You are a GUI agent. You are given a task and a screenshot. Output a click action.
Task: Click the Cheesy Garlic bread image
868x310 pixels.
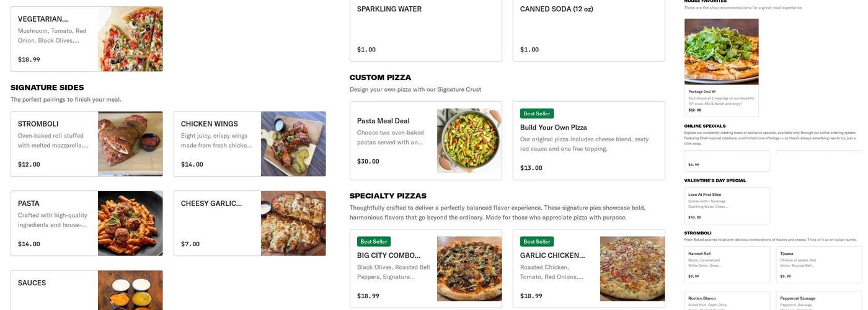coord(293,223)
